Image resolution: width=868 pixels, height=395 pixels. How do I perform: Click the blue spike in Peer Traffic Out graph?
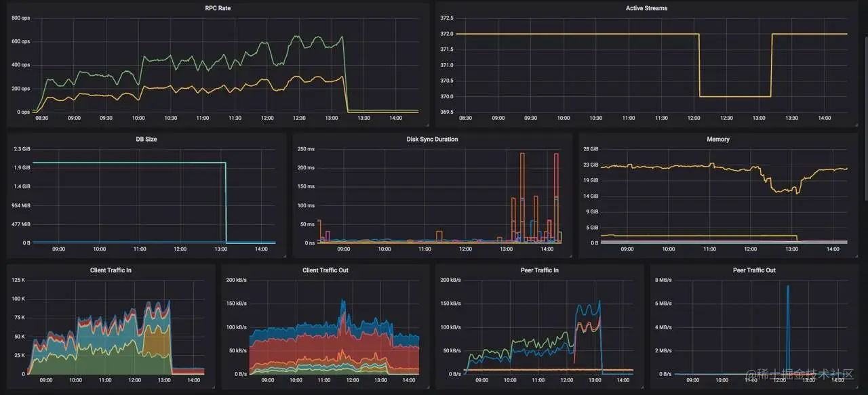(x=788, y=329)
